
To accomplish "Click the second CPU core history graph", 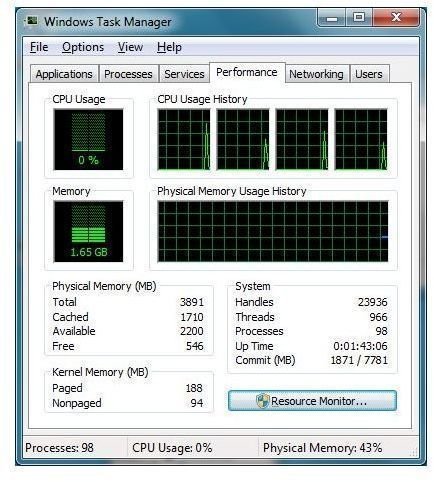I will pyautogui.click(x=243, y=139).
